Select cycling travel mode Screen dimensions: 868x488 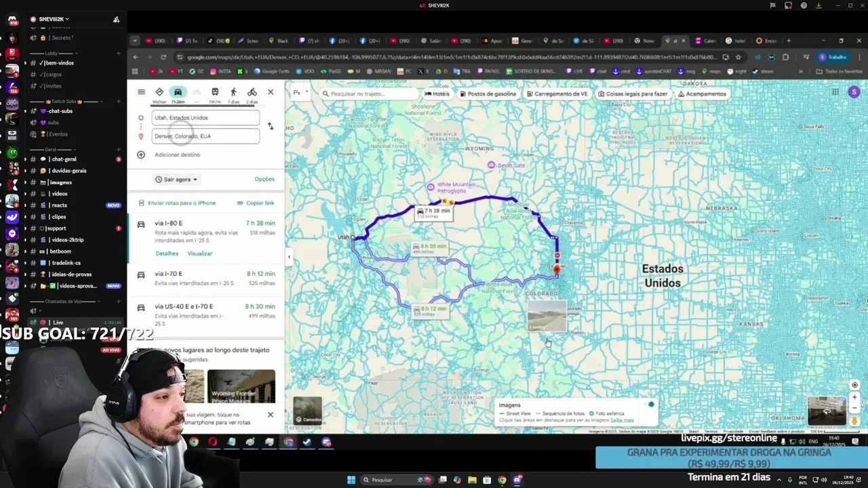pyautogui.click(x=252, y=92)
